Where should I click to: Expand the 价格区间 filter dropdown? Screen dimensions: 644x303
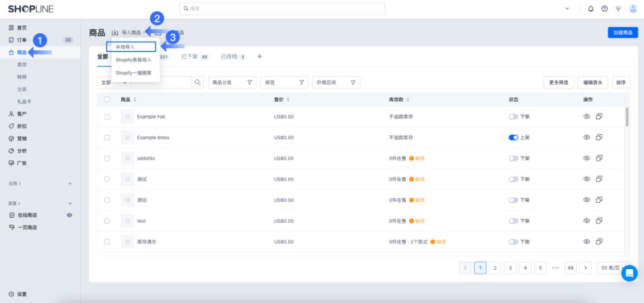(x=336, y=83)
